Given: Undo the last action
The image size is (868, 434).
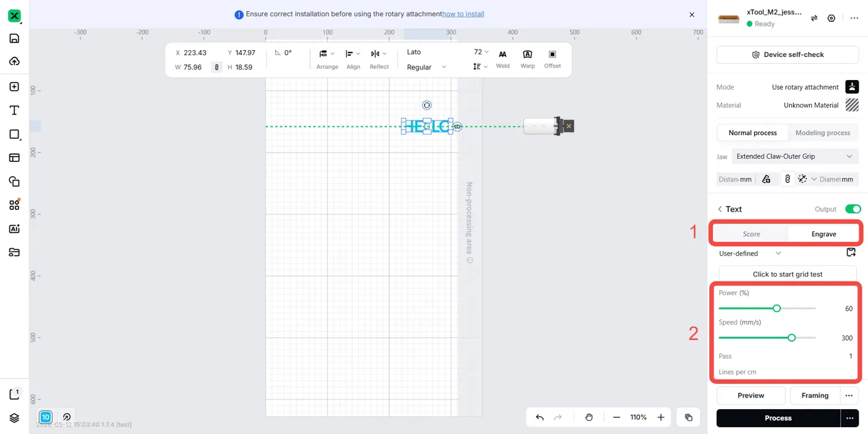Looking at the screenshot, I should pos(539,417).
